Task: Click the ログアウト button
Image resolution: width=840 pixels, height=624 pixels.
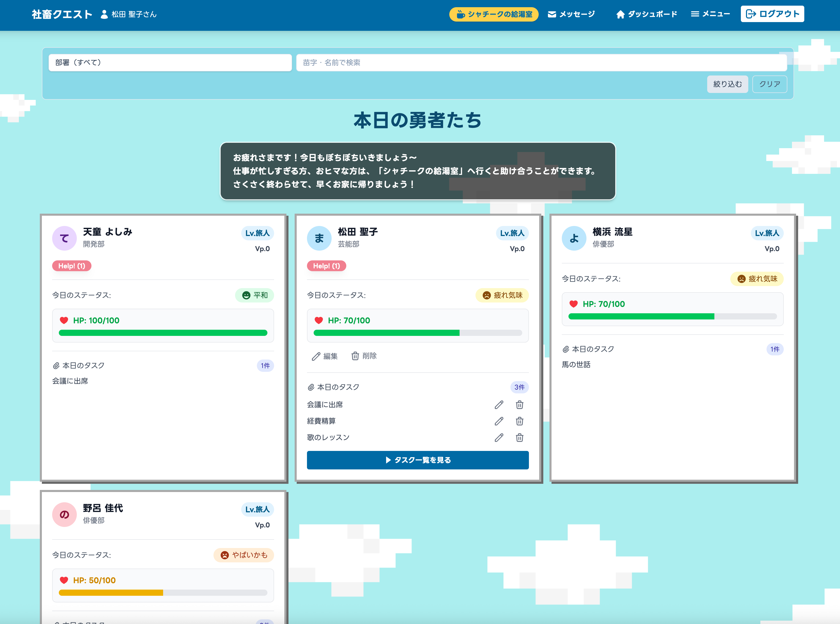Action: tap(772, 14)
